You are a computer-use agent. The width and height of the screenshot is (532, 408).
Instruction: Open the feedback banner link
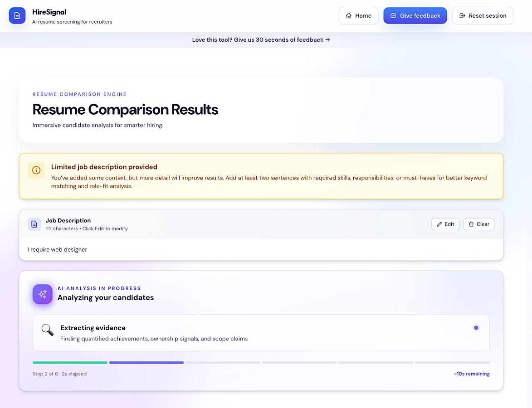pyautogui.click(x=261, y=40)
